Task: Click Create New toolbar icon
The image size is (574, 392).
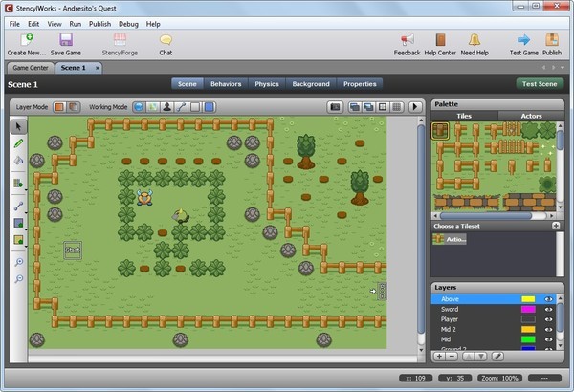Action: click(27, 44)
